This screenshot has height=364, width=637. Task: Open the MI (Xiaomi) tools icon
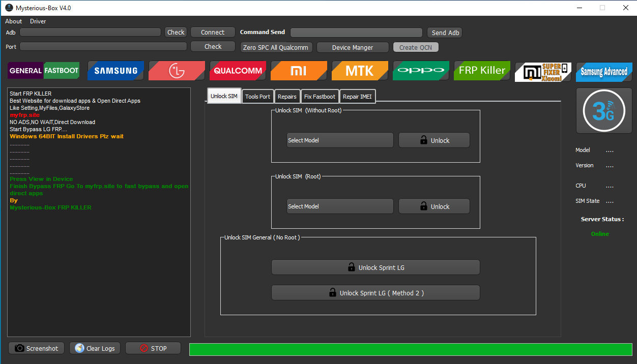pyautogui.click(x=299, y=71)
